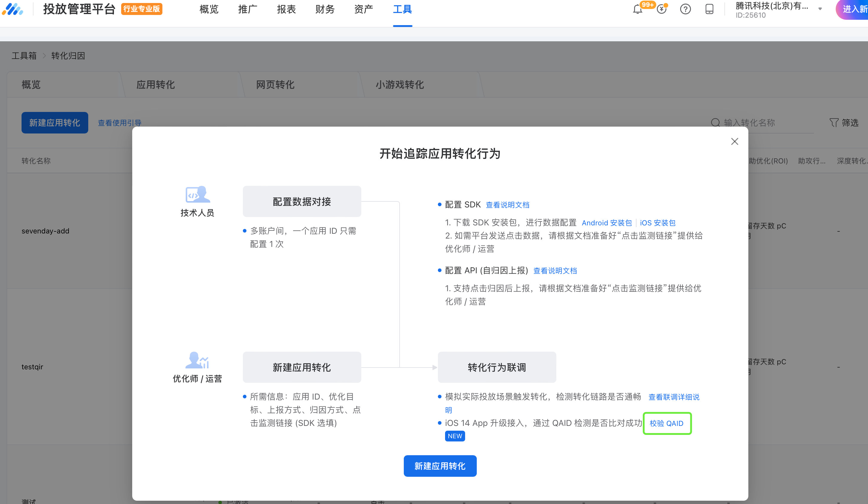Screen dimensions: 868x504
Task: Click the 深度转化 column header
Action: click(x=852, y=161)
